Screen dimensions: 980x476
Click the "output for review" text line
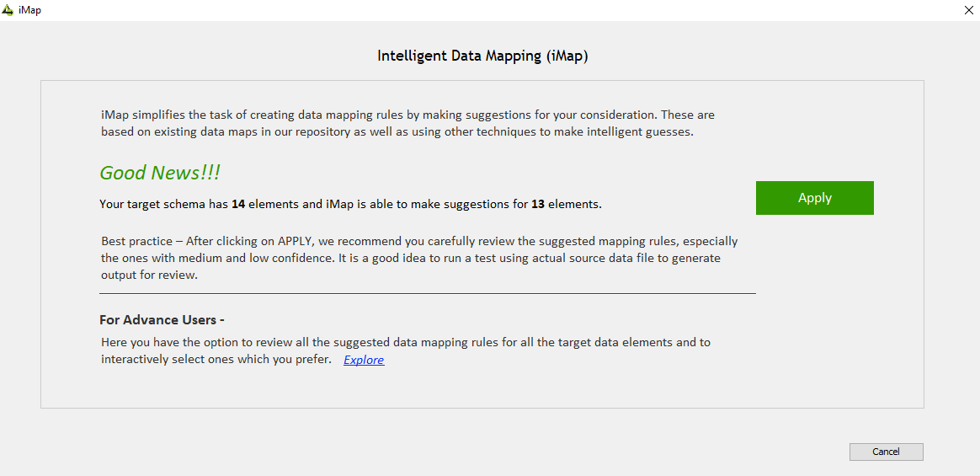click(149, 275)
